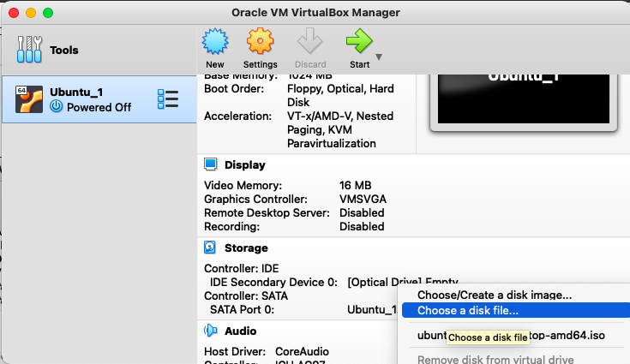Open the Display section header

click(x=244, y=165)
